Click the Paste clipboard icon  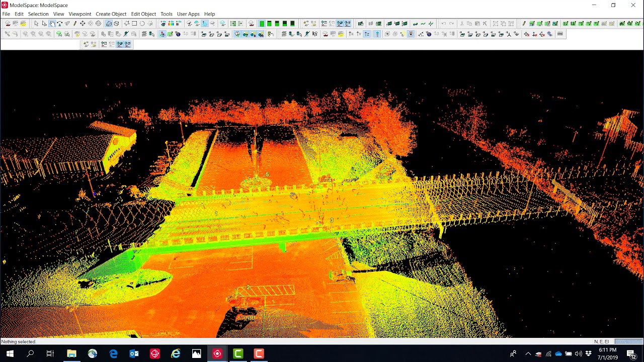pyautogui.click(x=477, y=24)
